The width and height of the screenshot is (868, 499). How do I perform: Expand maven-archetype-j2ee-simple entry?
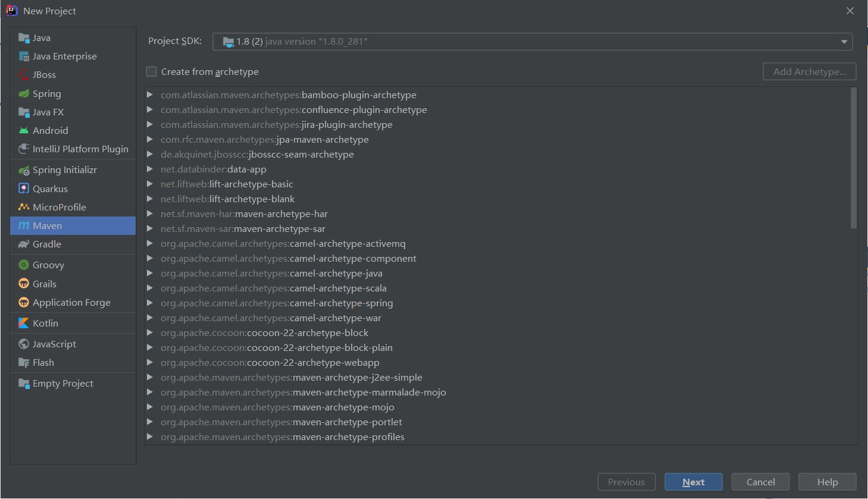click(150, 378)
